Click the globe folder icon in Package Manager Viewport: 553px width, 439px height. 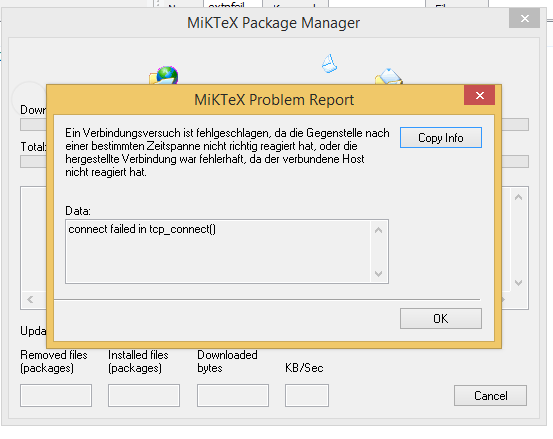[x=164, y=75]
